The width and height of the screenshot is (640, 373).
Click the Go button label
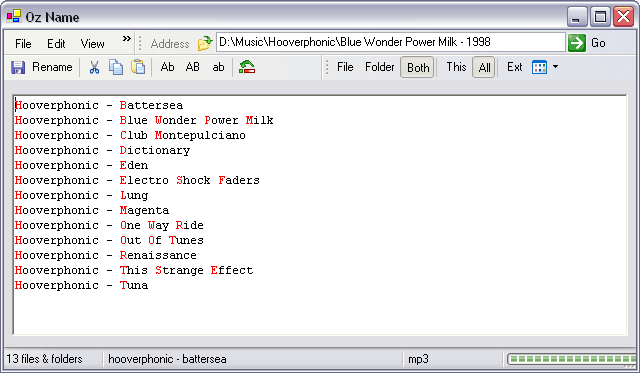point(598,43)
